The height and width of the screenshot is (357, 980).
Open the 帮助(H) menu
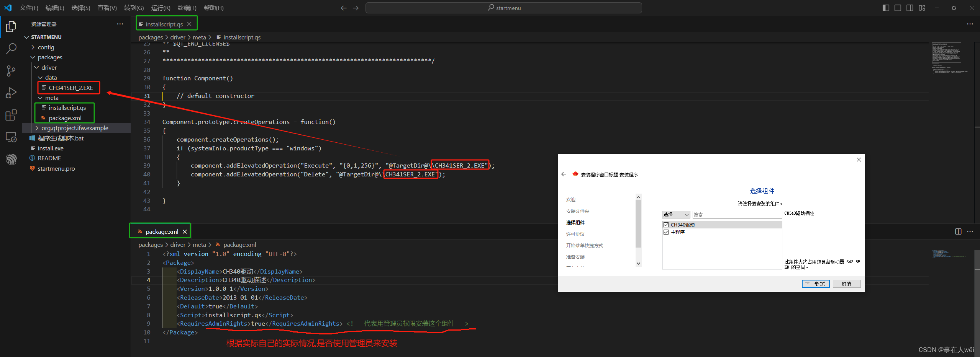coord(213,8)
